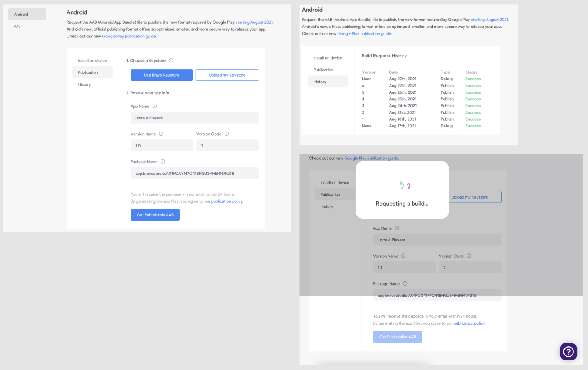Viewport: 588px width, 370px height.
Task: Click the bright blue Get Publishable AAB button
Action: [155, 215]
